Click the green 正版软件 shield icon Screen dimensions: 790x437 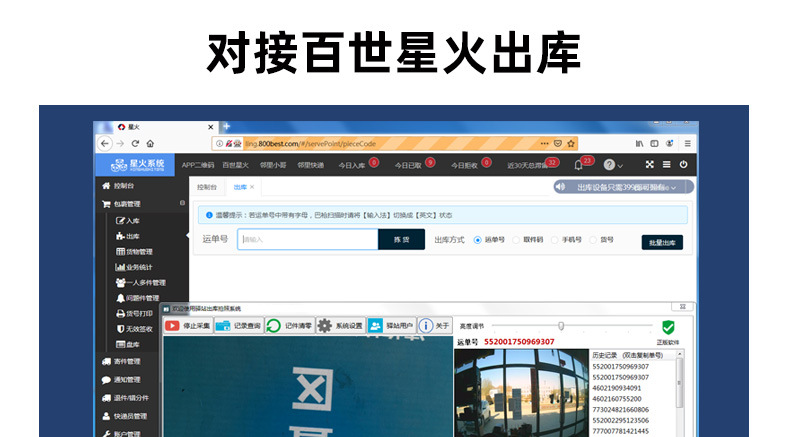[x=668, y=328]
